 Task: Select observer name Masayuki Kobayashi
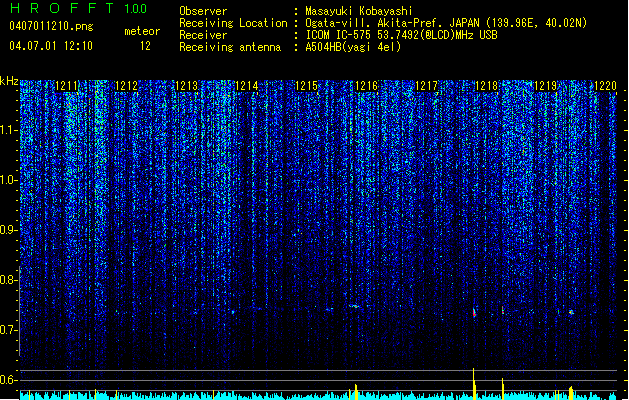tap(359, 11)
